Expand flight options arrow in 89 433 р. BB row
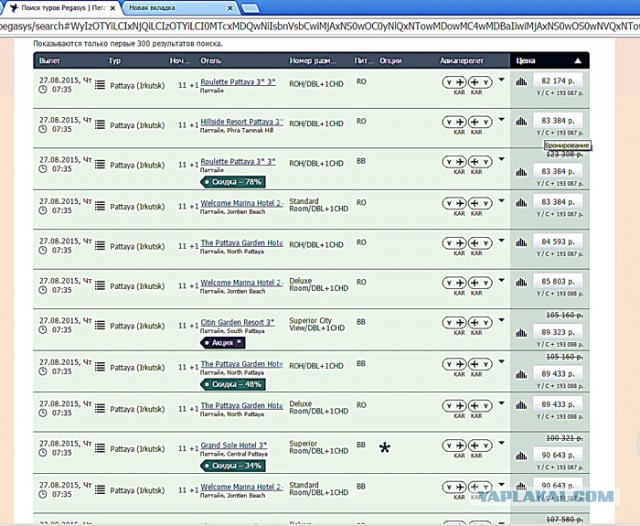This screenshot has height=526, width=640. 502,362
